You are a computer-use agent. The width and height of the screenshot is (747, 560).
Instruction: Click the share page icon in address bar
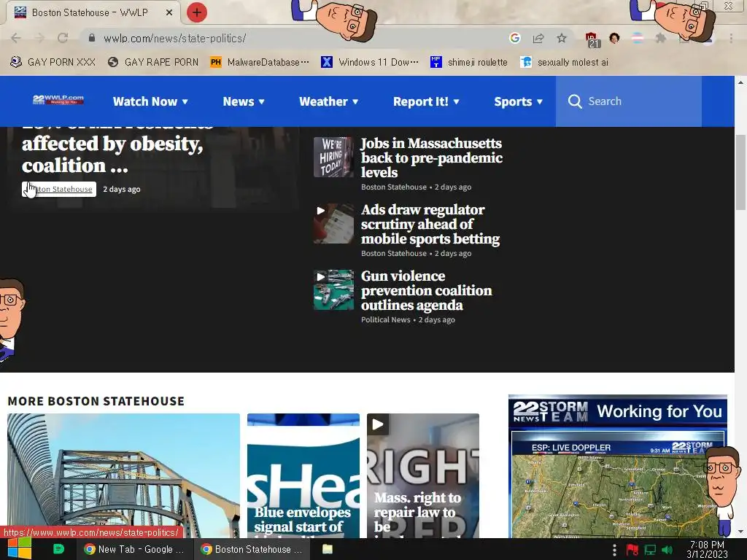coord(538,39)
